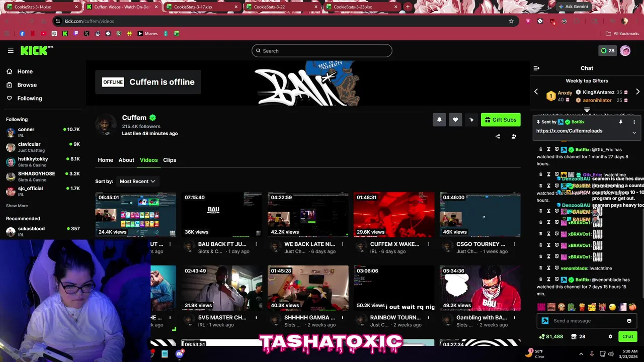
Task: Click the green Chat send button
Action: click(627, 336)
